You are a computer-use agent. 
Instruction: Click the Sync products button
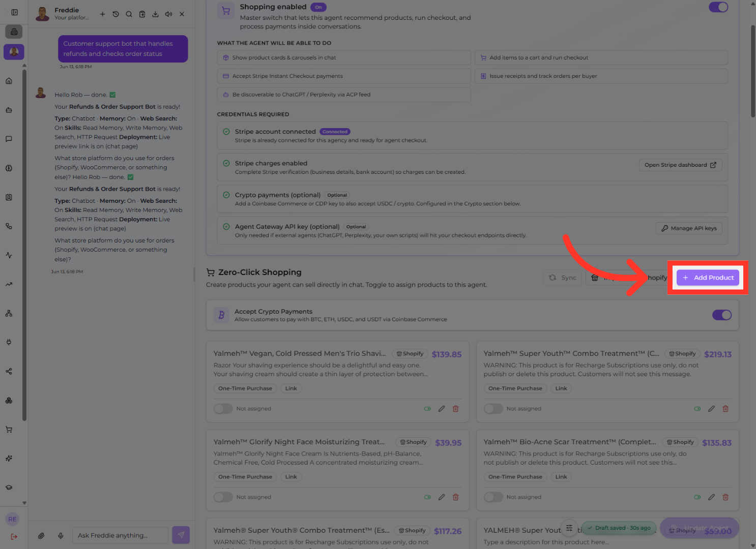(563, 278)
